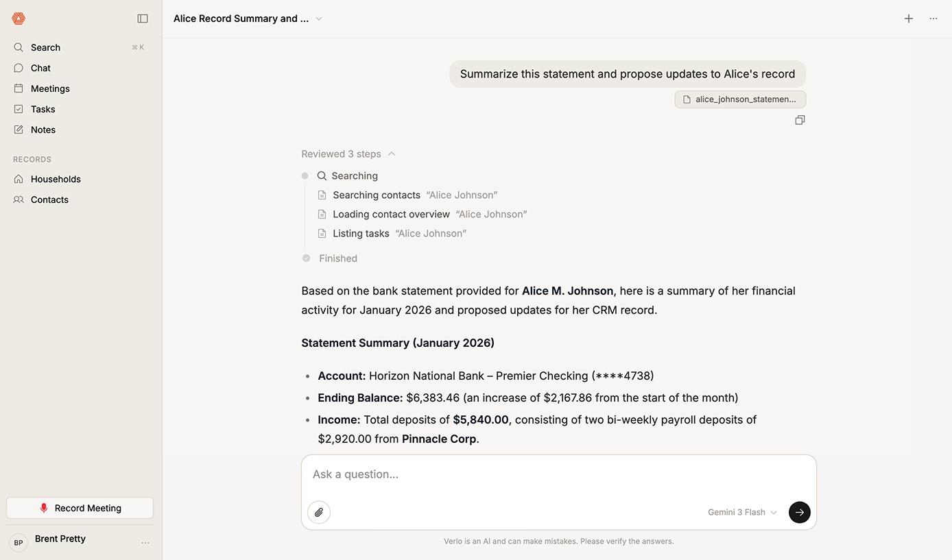Image resolution: width=952 pixels, height=560 pixels.
Task: Open the Chat section
Action: click(40, 68)
